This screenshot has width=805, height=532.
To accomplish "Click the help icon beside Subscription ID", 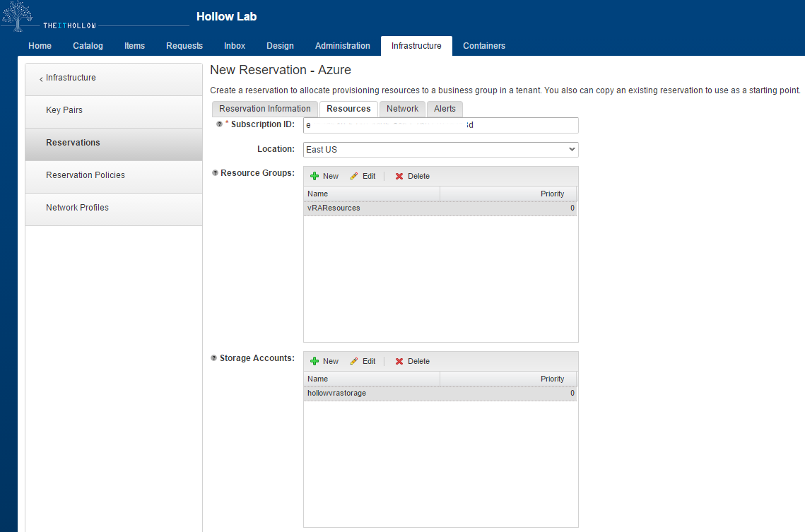I will pyautogui.click(x=219, y=124).
